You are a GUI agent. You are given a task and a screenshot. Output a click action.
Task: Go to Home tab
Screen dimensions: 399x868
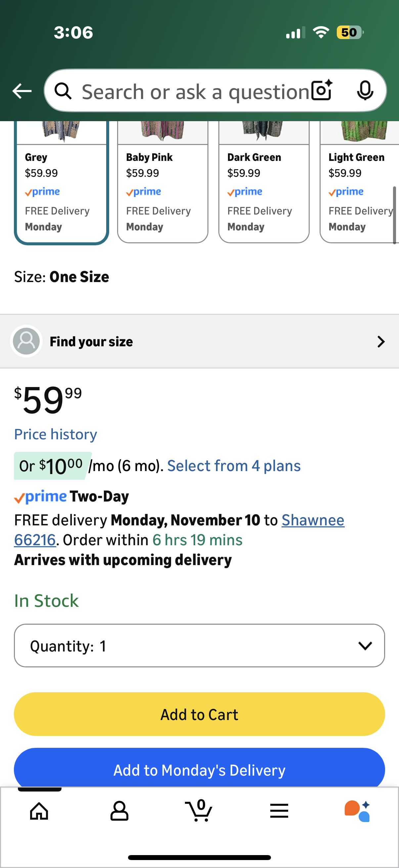pyautogui.click(x=39, y=811)
